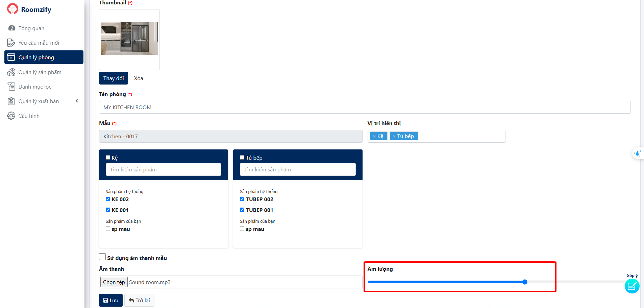Click the Danh mục lọc list icon

pos(11,87)
